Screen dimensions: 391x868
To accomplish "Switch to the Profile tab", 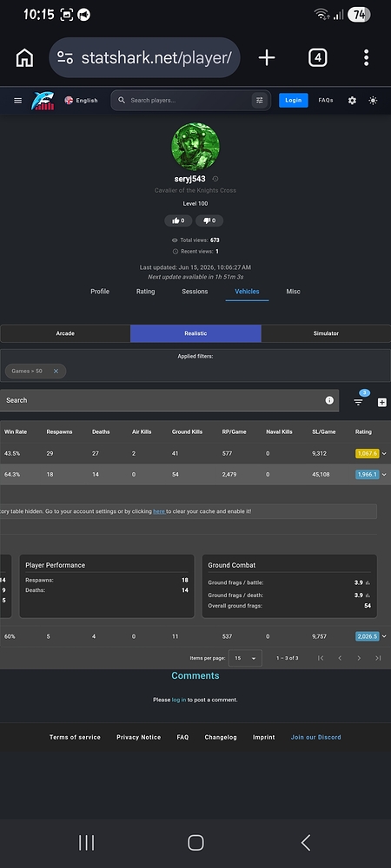I will coord(100,291).
